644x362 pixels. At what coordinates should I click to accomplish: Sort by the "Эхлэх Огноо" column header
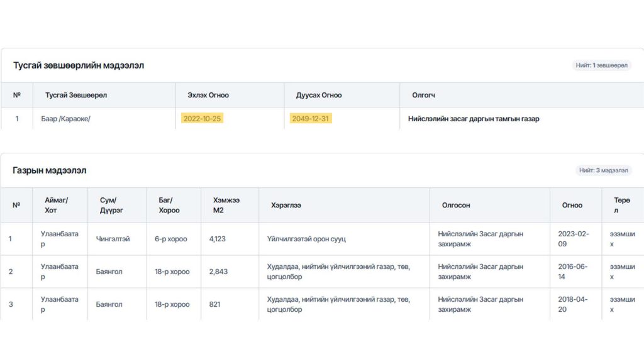[208, 96]
